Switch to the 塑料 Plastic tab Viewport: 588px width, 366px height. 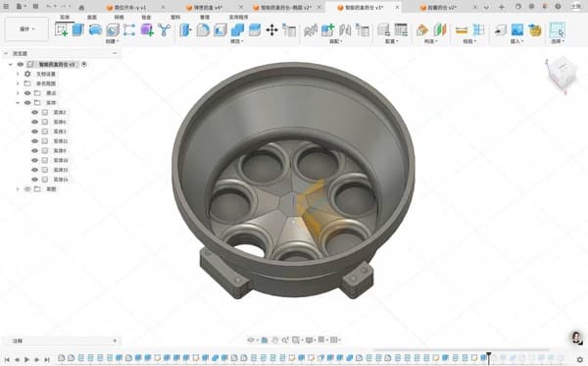point(175,17)
